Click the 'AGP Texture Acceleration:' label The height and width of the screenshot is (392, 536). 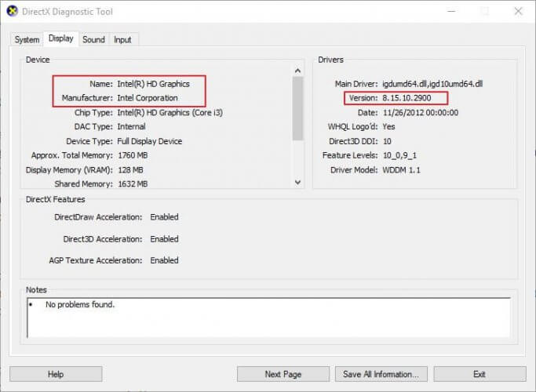click(x=96, y=260)
